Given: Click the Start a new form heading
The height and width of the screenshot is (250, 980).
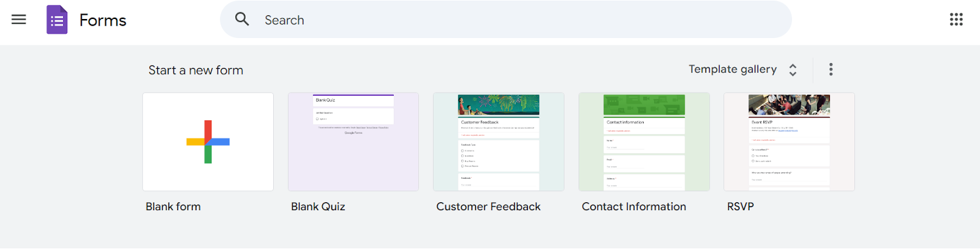Looking at the screenshot, I should pyautogui.click(x=196, y=70).
